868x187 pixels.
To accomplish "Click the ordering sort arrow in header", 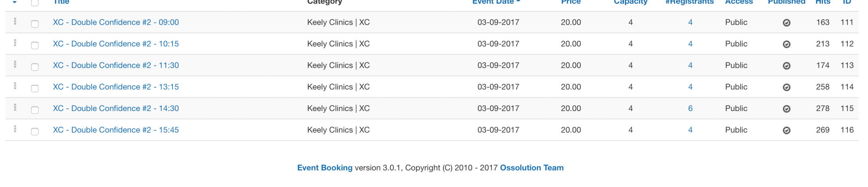I will pos(15,2).
